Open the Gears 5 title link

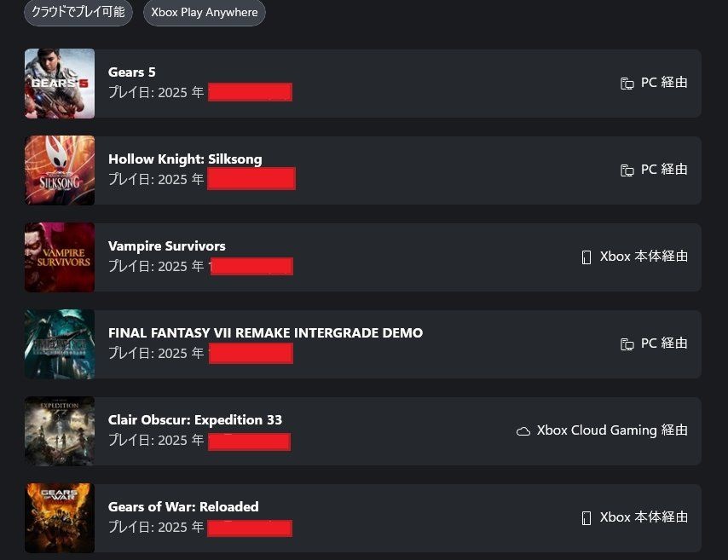[x=132, y=72]
